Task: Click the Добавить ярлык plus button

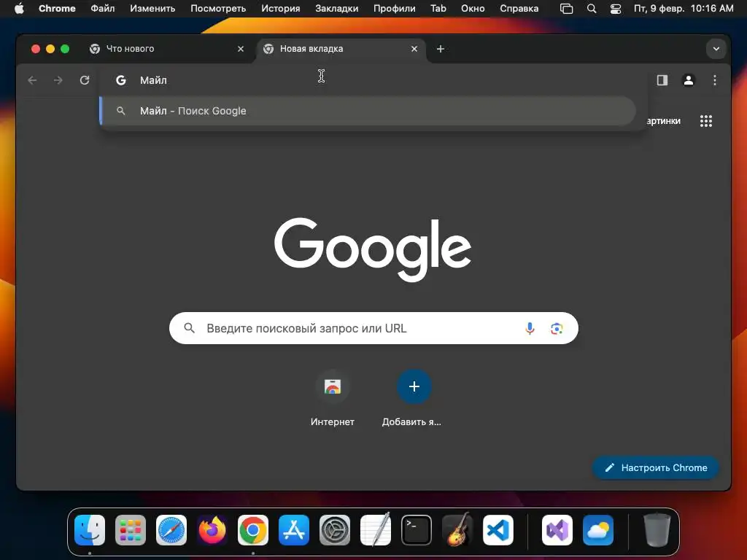Action: [414, 386]
